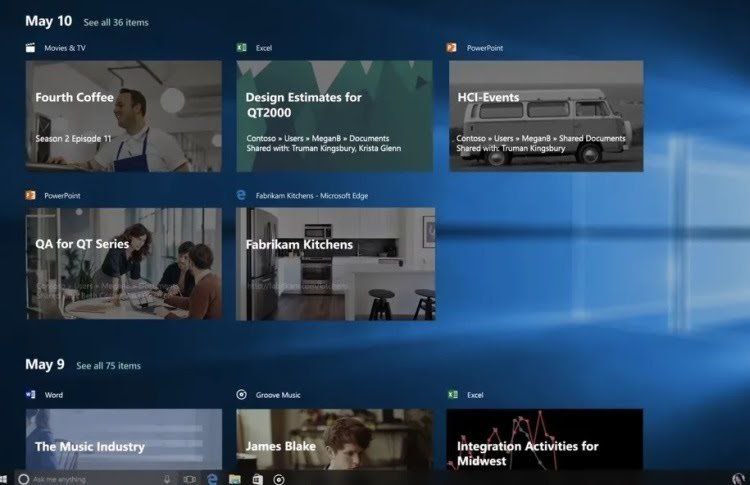
Task: Click Excel icon above Design Estimates
Action: click(242, 48)
